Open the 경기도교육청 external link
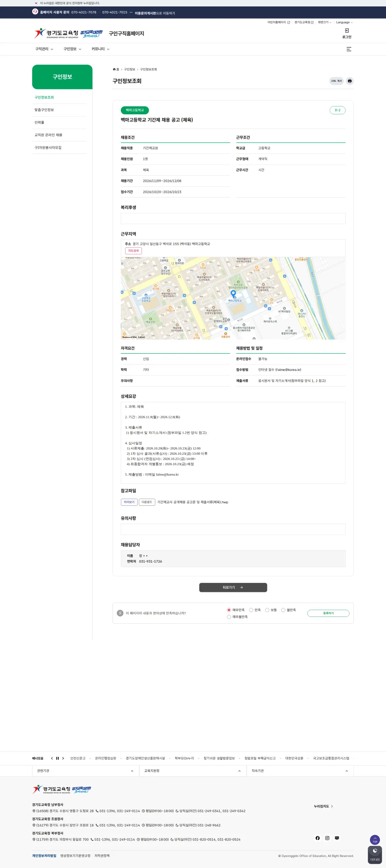The height and width of the screenshot is (868, 386). tap(304, 23)
